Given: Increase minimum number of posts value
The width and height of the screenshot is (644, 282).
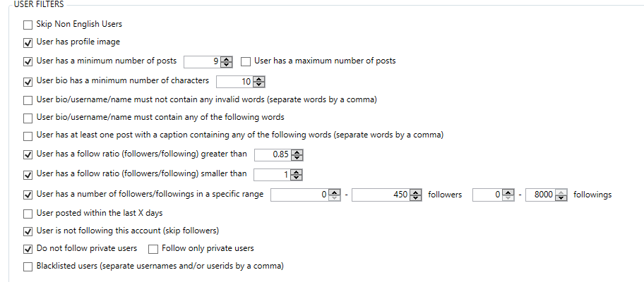Looking at the screenshot, I should pyautogui.click(x=226, y=59).
